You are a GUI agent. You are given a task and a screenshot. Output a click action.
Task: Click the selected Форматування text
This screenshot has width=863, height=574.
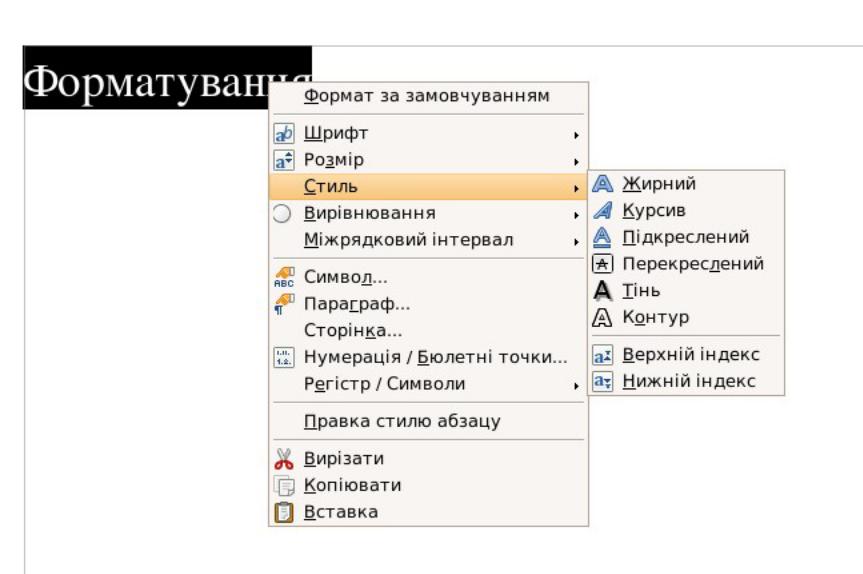146,81
